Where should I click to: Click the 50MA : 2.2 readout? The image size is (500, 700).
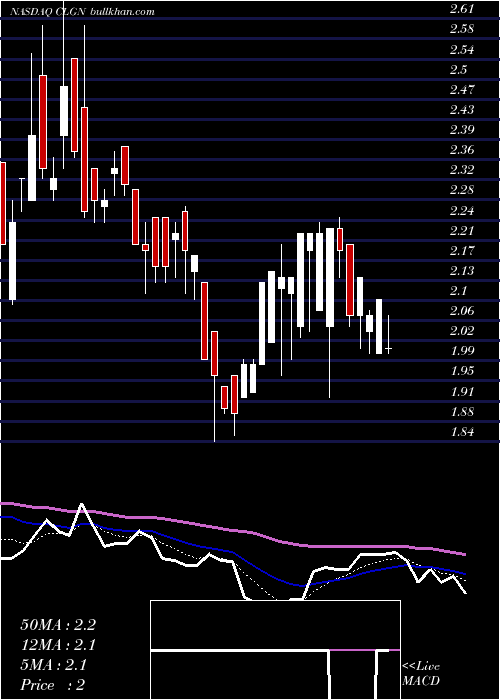58,625
